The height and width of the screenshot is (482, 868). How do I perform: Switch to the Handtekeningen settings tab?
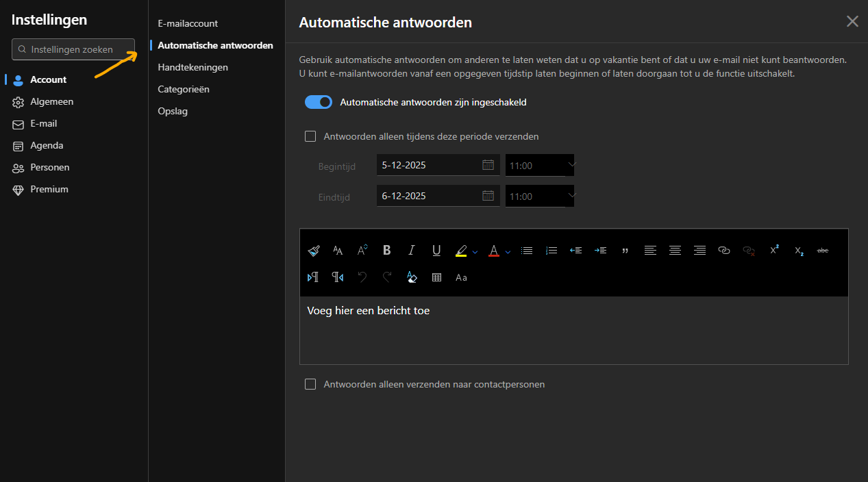pos(193,66)
